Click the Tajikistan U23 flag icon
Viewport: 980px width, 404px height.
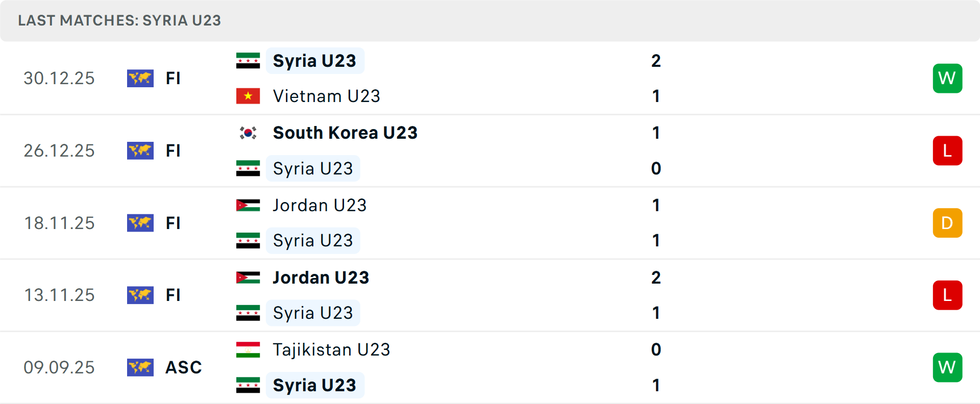pos(248,349)
